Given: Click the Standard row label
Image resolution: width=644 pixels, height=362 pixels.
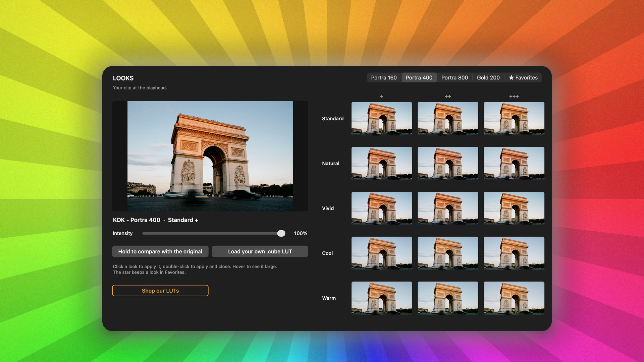Looking at the screenshot, I should pyautogui.click(x=333, y=119).
